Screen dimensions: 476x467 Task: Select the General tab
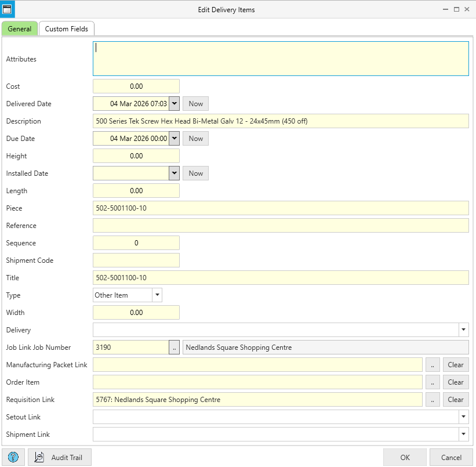click(20, 28)
